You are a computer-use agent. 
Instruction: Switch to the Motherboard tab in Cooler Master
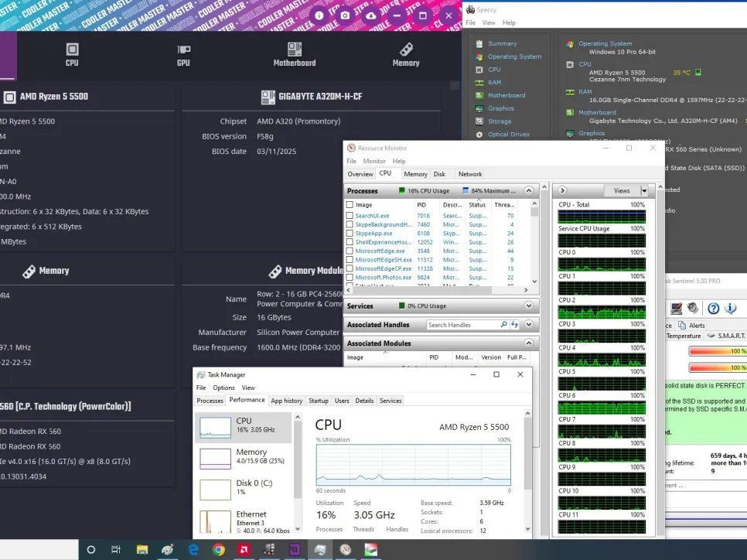point(295,55)
